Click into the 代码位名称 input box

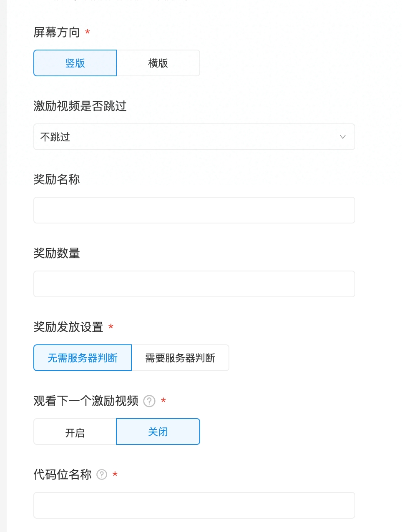(194, 505)
